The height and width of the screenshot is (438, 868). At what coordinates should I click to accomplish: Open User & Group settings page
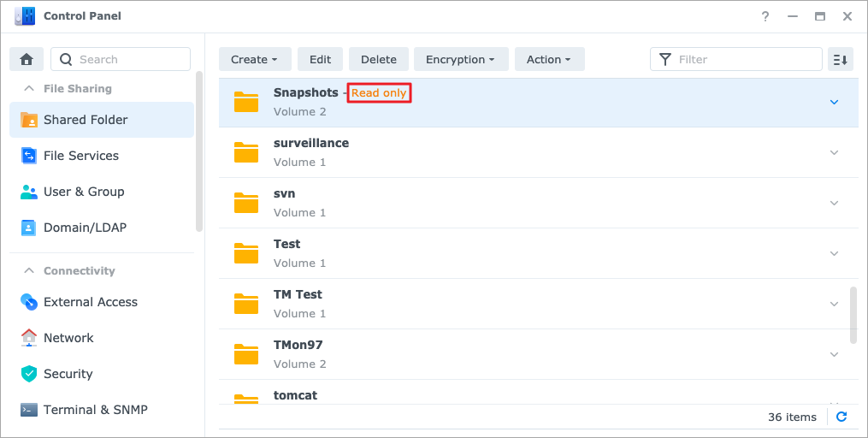click(102, 192)
